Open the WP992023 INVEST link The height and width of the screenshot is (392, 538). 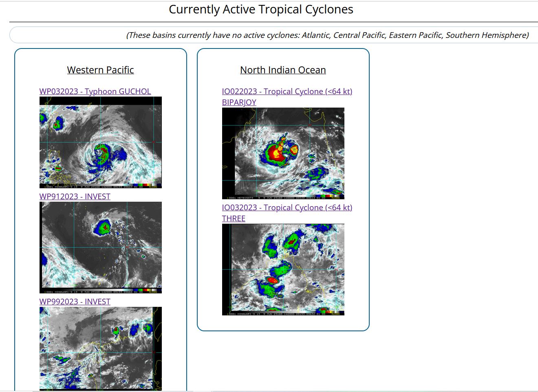75,302
